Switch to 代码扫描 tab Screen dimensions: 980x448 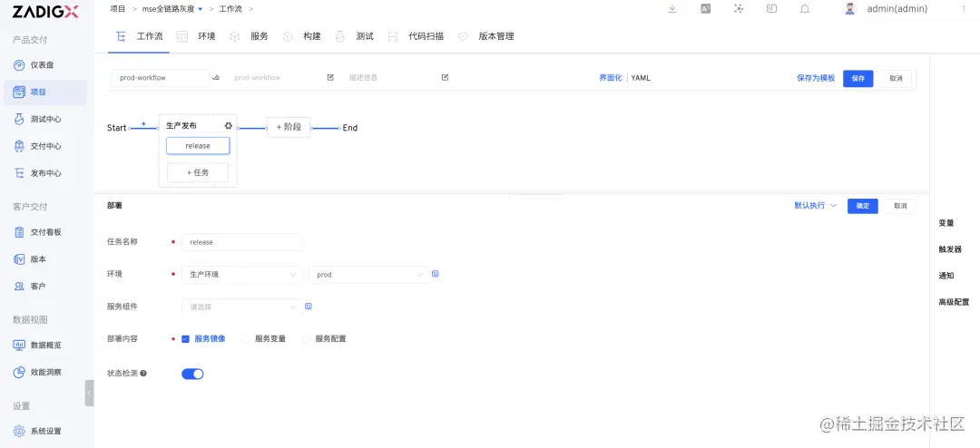[416, 36]
